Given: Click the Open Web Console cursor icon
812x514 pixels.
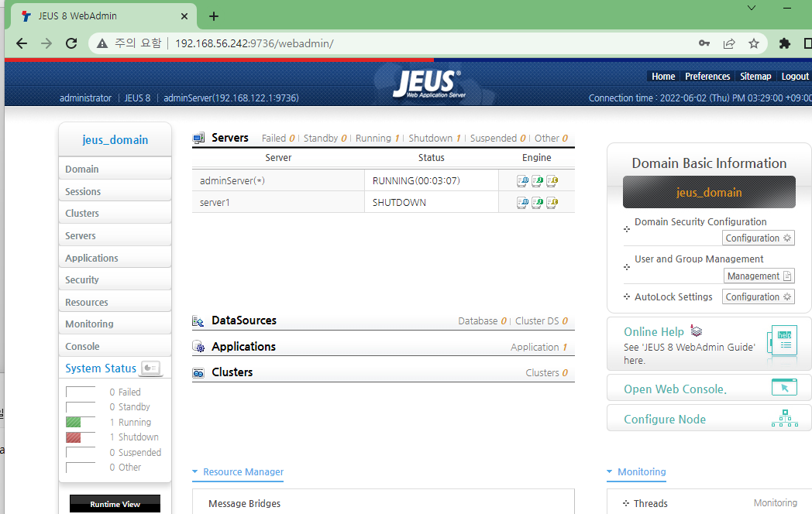Looking at the screenshot, I should pos(784,387).
